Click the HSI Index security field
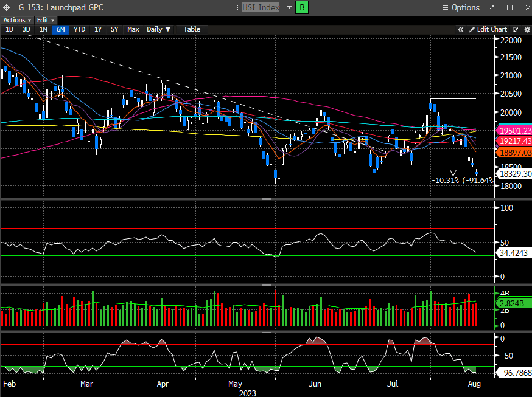Viewport: 532px width, 397px height. click(x=261, y=7)
